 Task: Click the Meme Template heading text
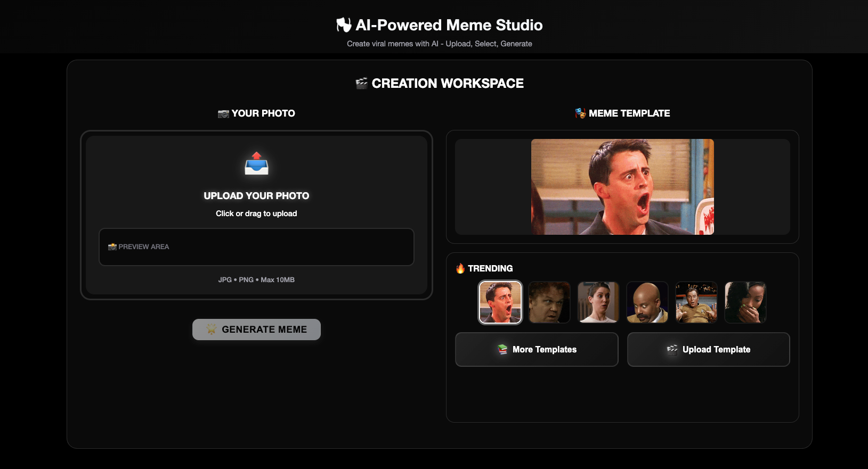pyautogui.click(x=629, y=113)
